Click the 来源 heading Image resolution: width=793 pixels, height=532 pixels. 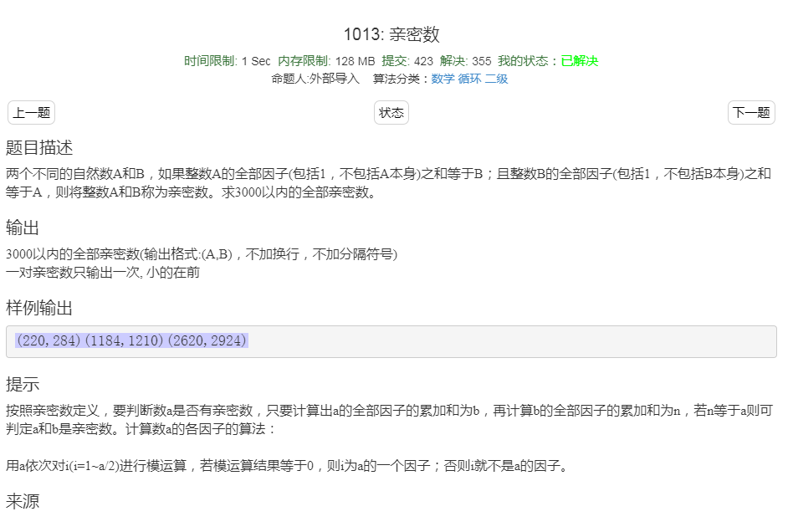click(x=23, y=501)
